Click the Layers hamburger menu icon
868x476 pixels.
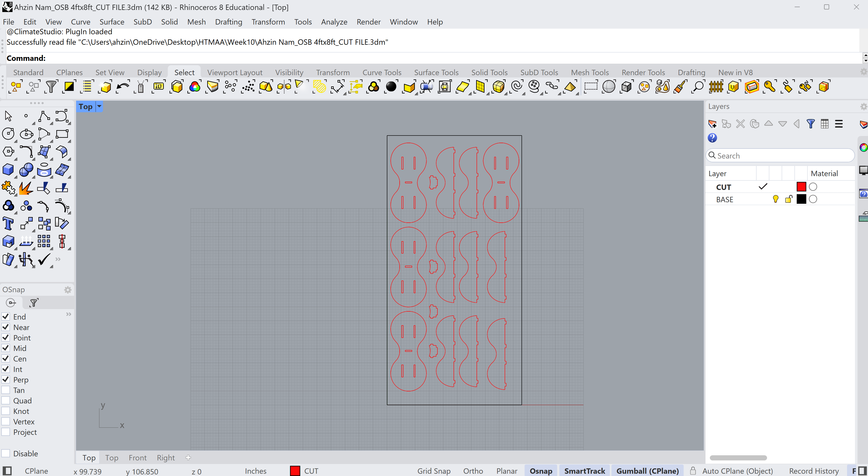tap(839, 124)
